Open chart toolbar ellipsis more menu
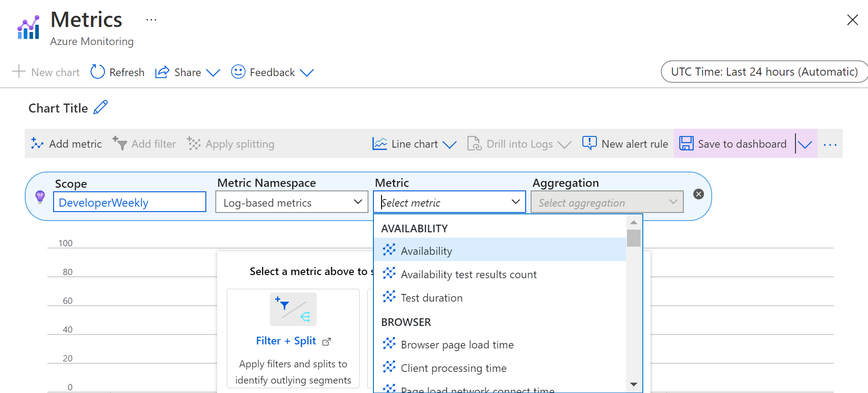The width and height of the screenshot is (868, 393). pyautogui.click(x=830, y=145)
